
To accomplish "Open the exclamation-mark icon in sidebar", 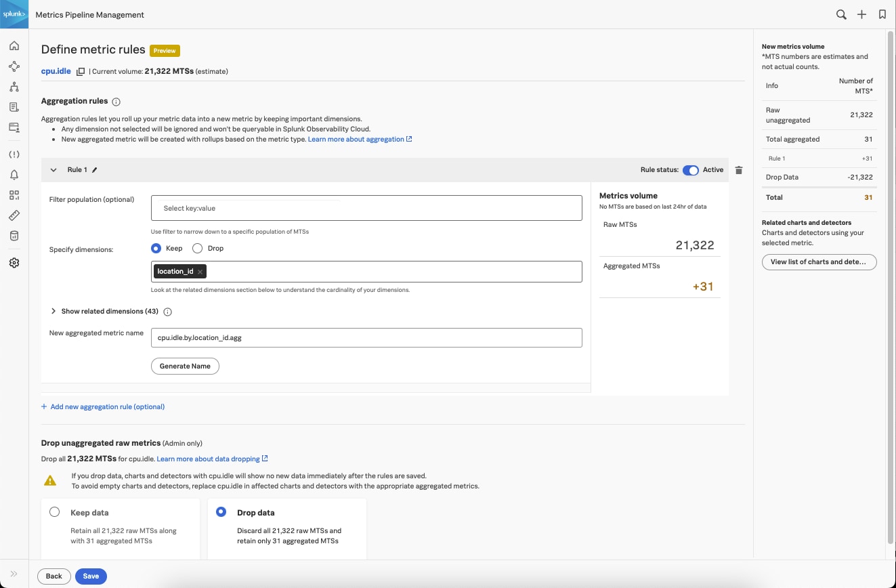I will coord(14,154).
